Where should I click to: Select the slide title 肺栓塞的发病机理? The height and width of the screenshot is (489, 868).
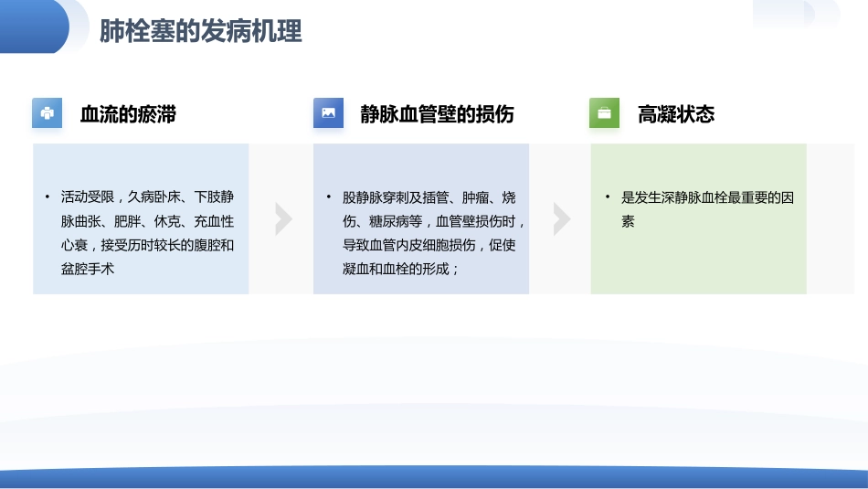click(x=201, y=31)
